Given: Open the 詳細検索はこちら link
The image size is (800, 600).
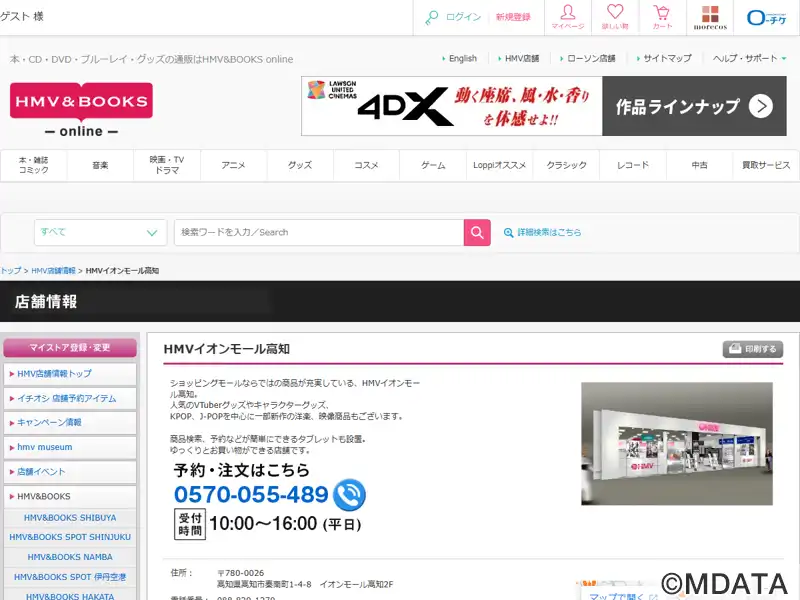Looking at the screenshot, I should coord(542,232).
